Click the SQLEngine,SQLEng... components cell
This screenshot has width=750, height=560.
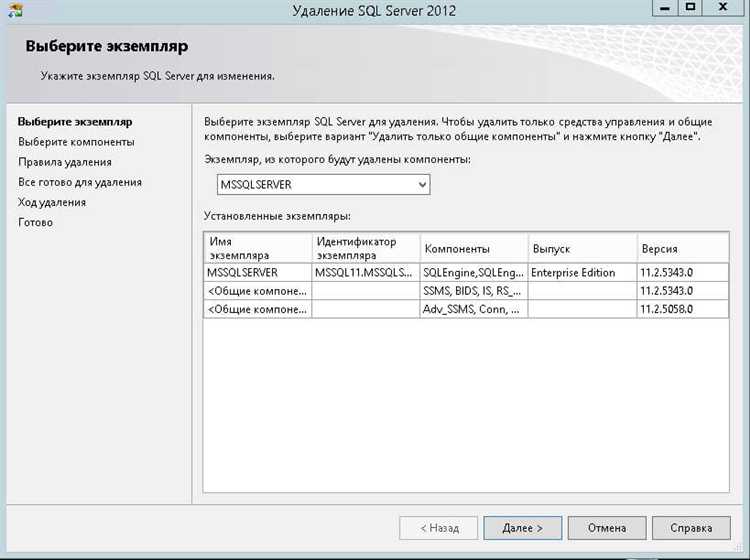point(474,273)
